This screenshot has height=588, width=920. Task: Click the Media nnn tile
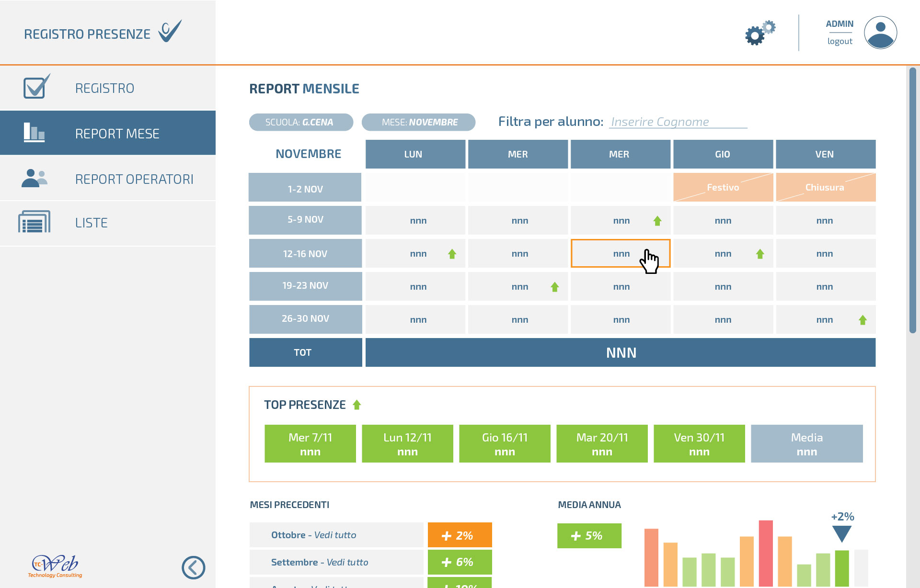pyautogui.click(x=807, y=443)
